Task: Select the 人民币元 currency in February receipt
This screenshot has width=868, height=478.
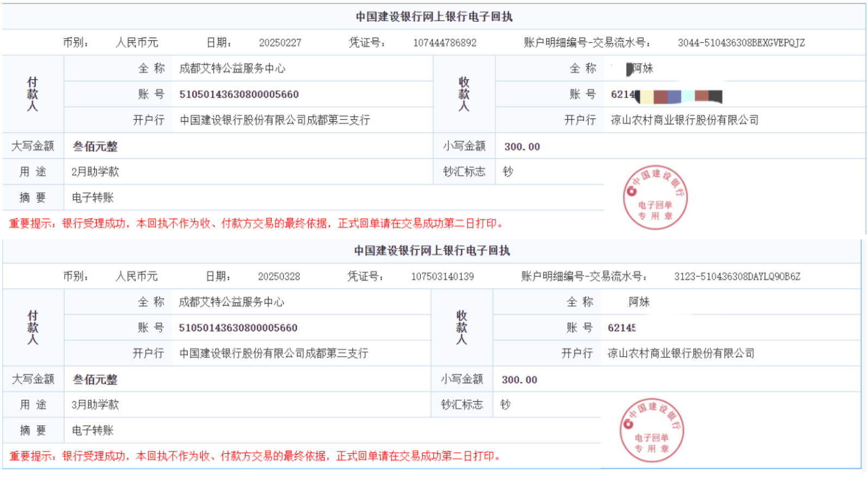Action: click(137, 42)
